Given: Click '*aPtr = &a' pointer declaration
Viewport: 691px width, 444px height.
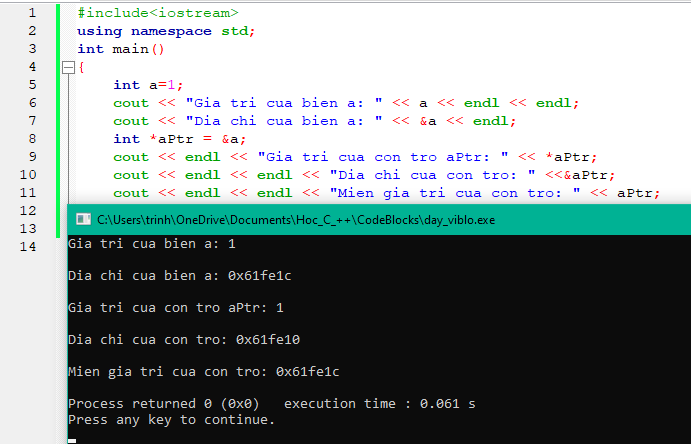Looking at the screenshot, I should coord(194,139).
